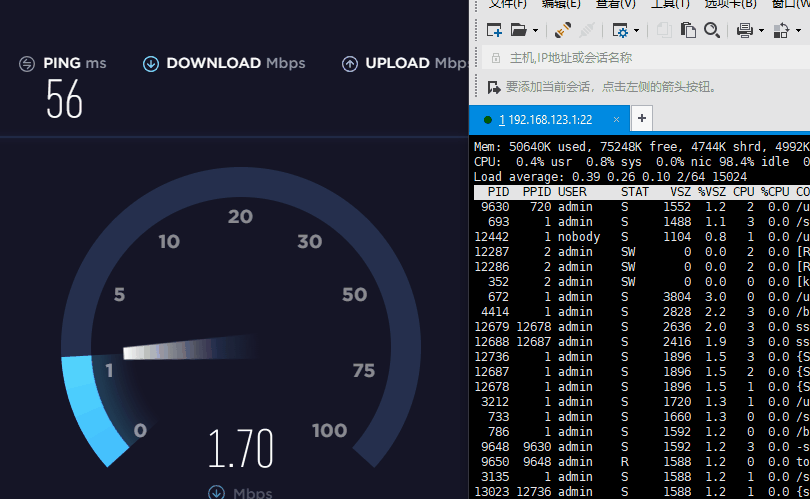Click the Connect plug icon

[562, 30]
